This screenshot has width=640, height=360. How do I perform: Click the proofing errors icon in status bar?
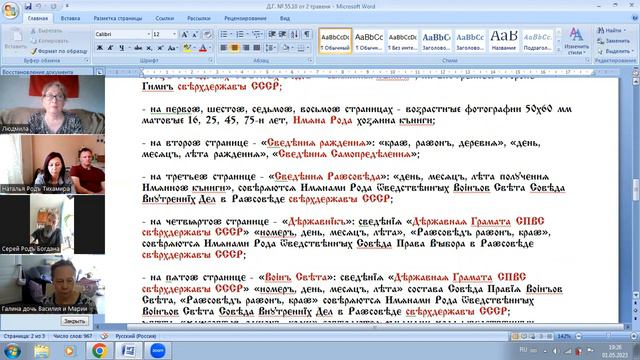coord(105,336)
